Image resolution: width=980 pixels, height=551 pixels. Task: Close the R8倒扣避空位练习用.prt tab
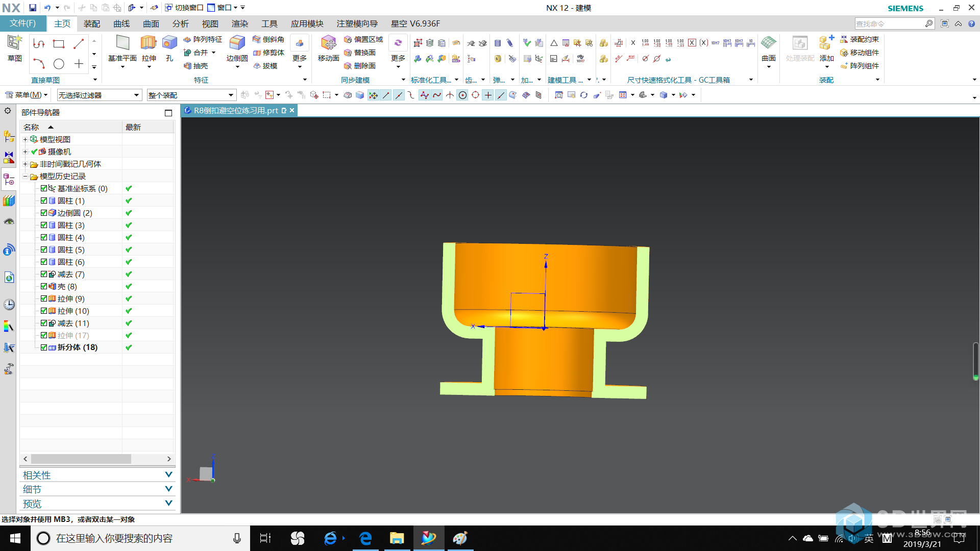292,110
